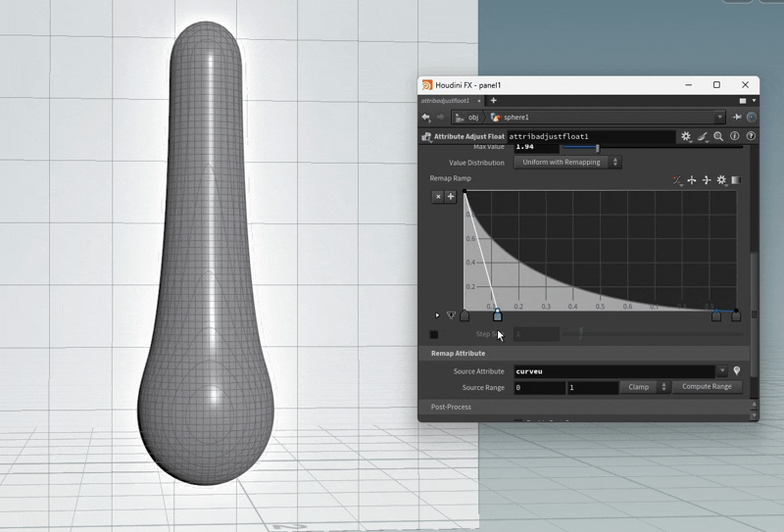Click the Step Size slider
The height and width of the screenshot is (532, 784).
click(653, 334)
